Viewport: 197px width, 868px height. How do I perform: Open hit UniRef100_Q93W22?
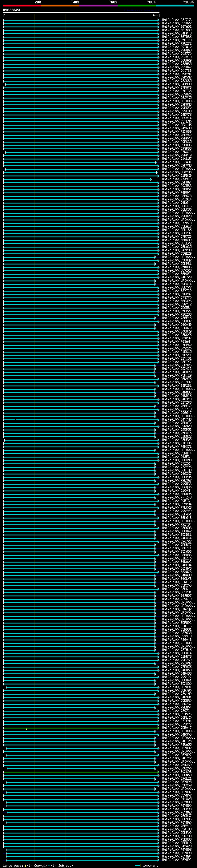pyautogui.click(x=177, y=23)
